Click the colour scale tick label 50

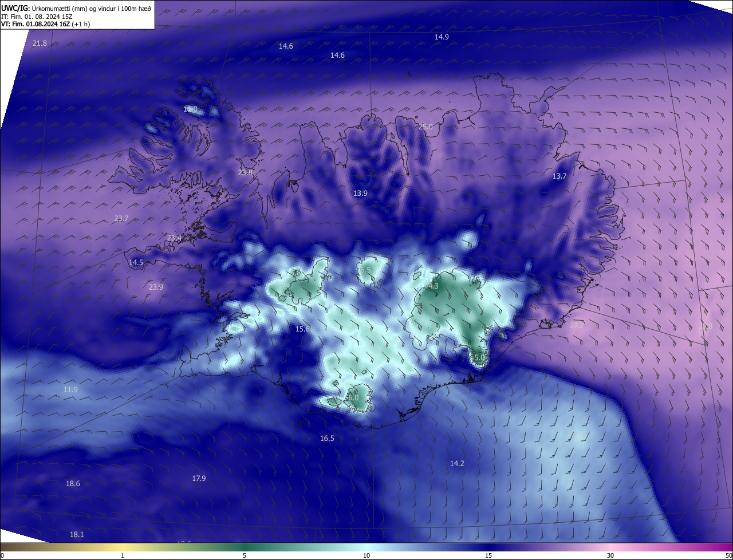coord(728,555)
